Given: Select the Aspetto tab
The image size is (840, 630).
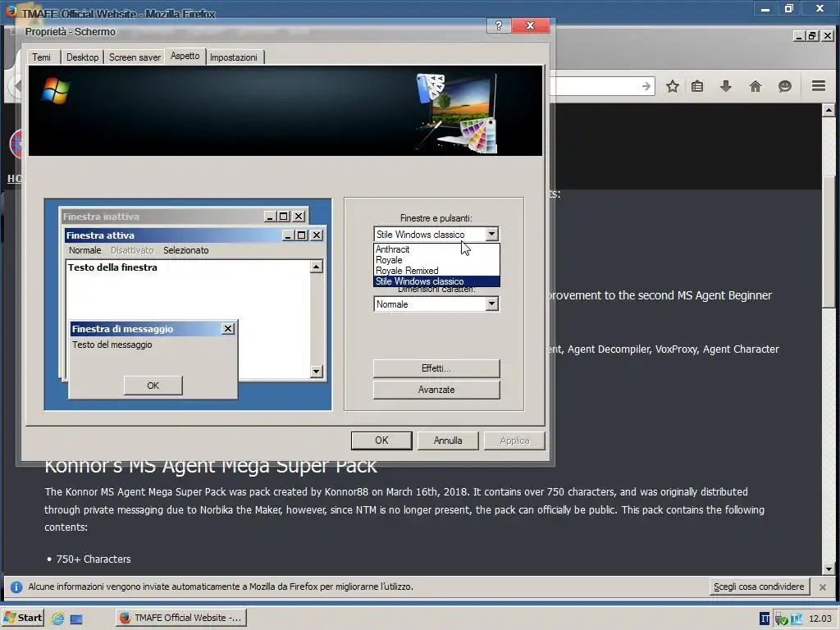Looking at the screenshot, I should tap(185, 57).
